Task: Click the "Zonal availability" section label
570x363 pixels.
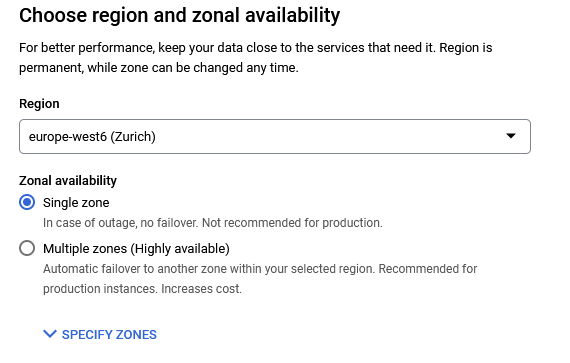Action: [x=68, y=181]
